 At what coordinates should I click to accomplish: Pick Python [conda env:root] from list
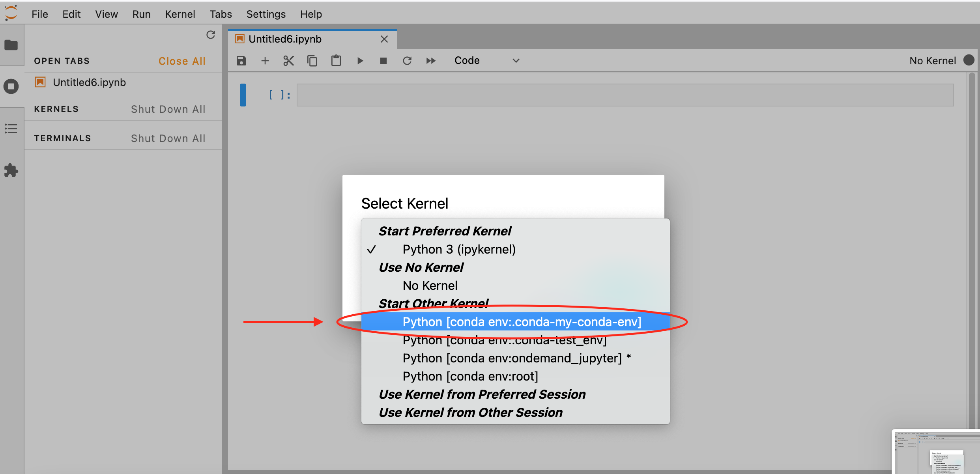[470, 376]
